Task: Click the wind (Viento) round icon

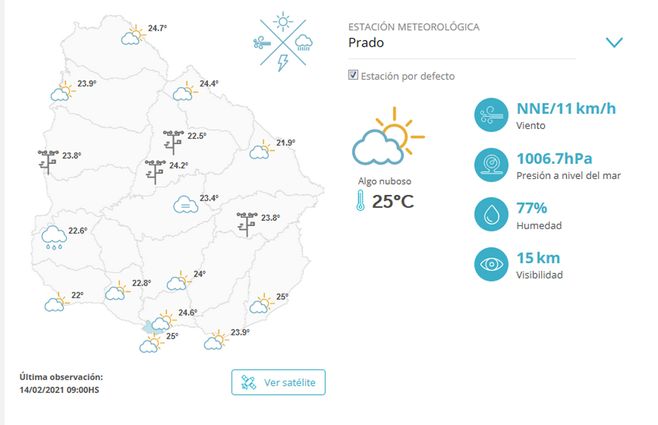Action: (491, 114)
